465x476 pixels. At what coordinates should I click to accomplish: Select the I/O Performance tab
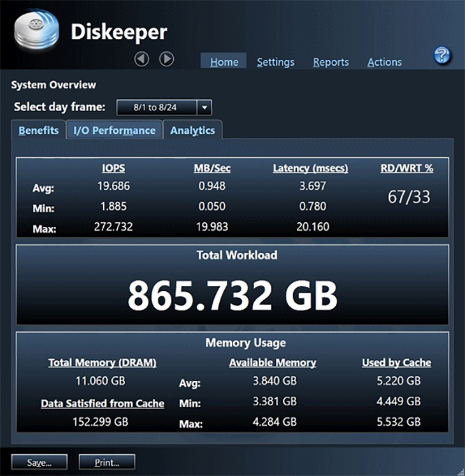click(115, 130)
